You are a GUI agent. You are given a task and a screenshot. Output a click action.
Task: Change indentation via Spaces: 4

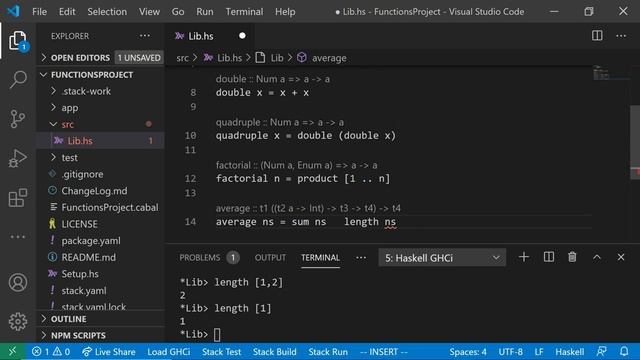pos(468,351)
